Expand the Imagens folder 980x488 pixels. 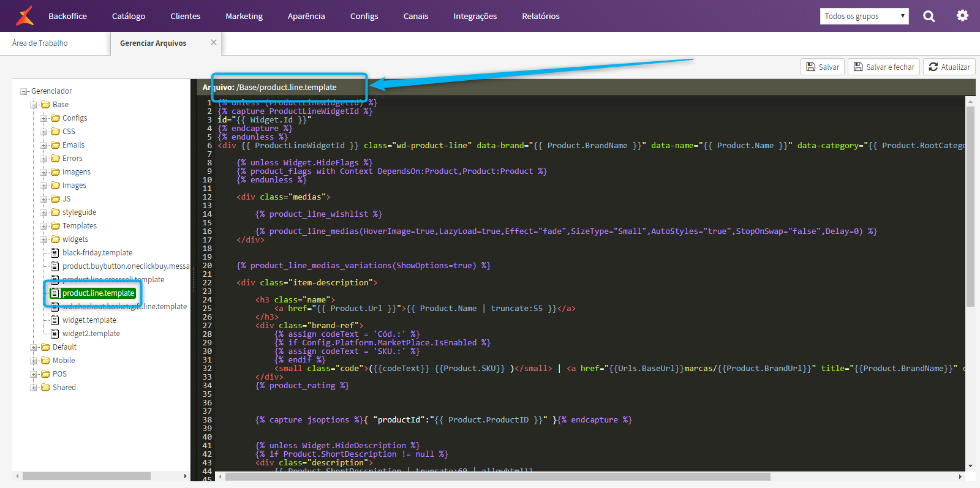click(44, 172)
